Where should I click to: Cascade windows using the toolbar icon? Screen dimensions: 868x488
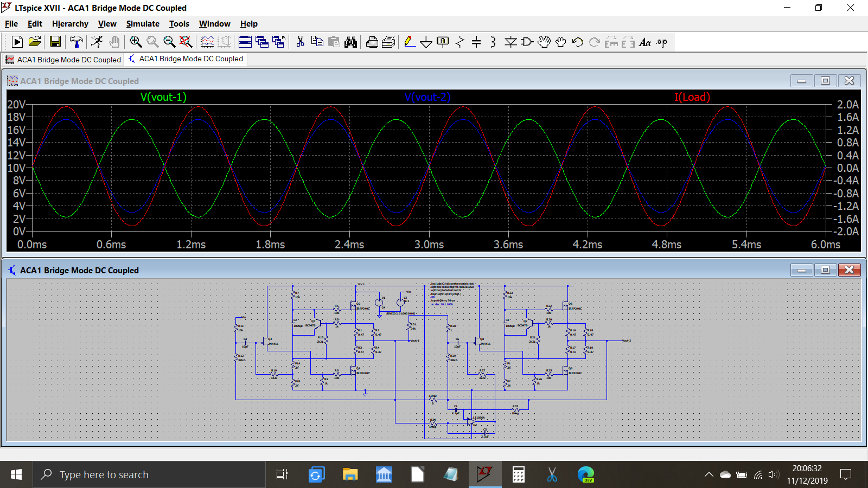click(x=262, y=42)
